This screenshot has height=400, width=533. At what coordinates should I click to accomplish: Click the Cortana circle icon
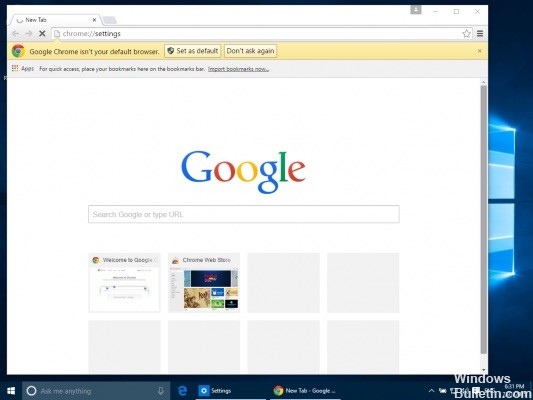point(31,391)
